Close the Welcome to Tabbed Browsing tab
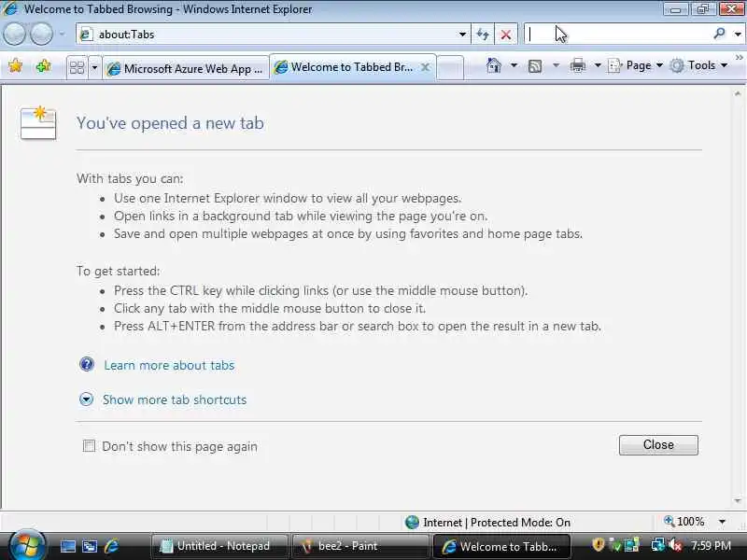The width and height of the screenshot is (747, 560). point(425,67)
